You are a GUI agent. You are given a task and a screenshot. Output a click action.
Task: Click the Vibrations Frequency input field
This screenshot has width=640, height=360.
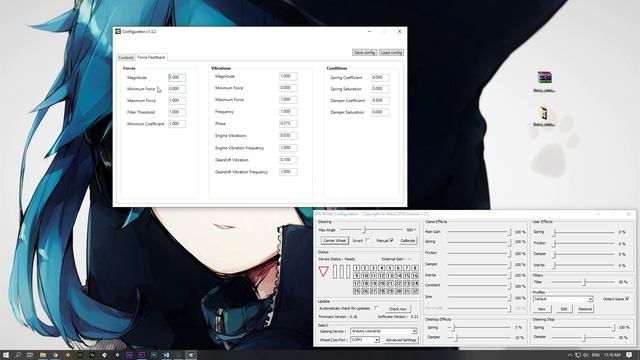288,111
